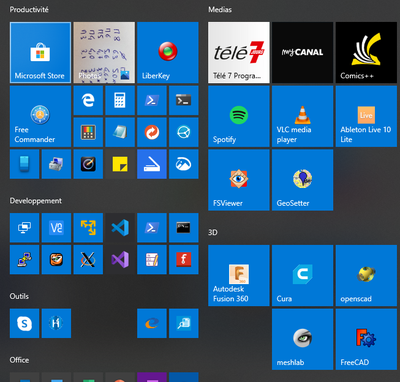Open the Notepad tile

(x=120, y=132)
